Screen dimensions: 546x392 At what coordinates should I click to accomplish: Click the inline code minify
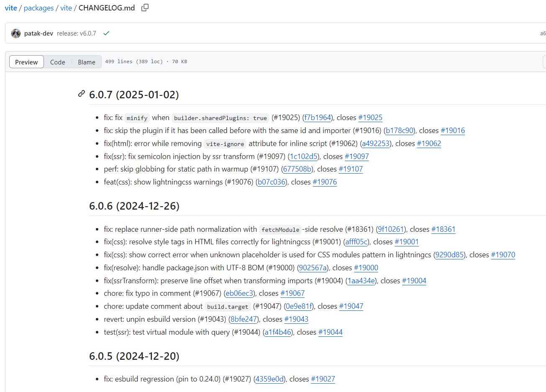tap(137, 118)
